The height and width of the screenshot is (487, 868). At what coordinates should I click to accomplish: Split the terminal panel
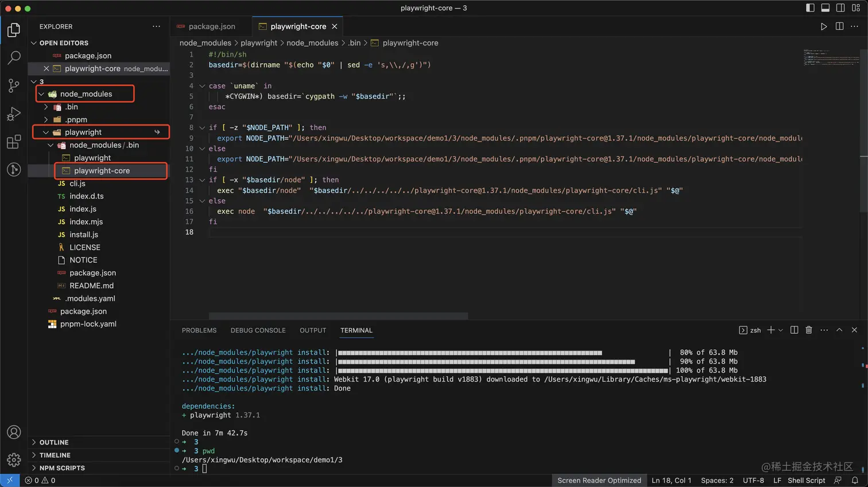[x=795, y=330]
